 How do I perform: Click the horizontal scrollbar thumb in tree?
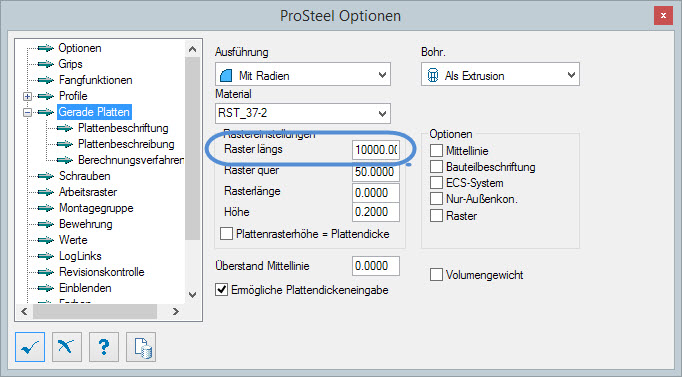(95, 311)
